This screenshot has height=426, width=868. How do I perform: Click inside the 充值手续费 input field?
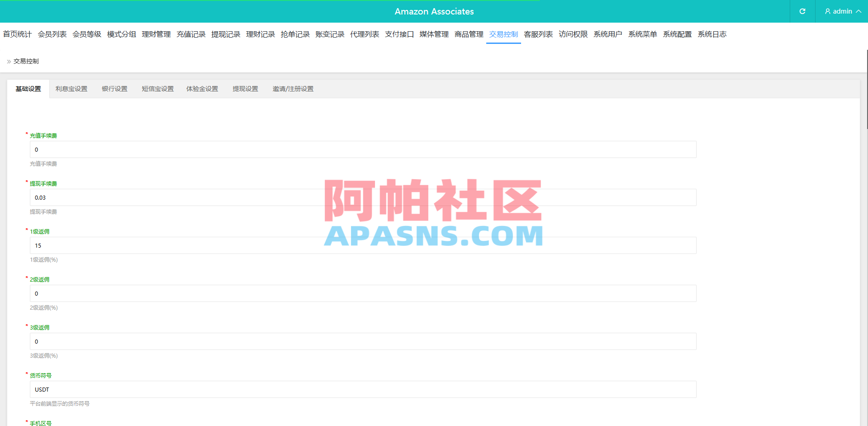point(362,149)
